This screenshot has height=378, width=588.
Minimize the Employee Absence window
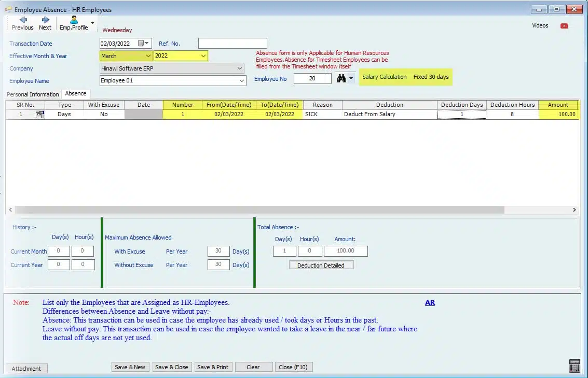pos(539,9)
